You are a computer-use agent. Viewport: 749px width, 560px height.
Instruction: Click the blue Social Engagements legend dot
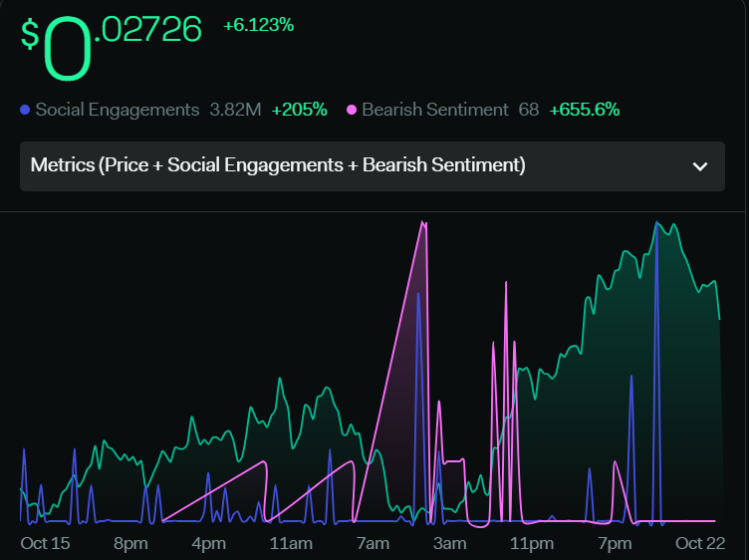point(25,110)
